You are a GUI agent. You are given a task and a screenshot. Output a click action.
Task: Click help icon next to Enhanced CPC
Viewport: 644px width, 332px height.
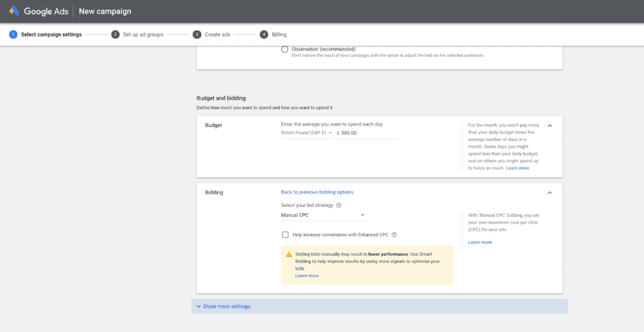[x=394, y=235]
